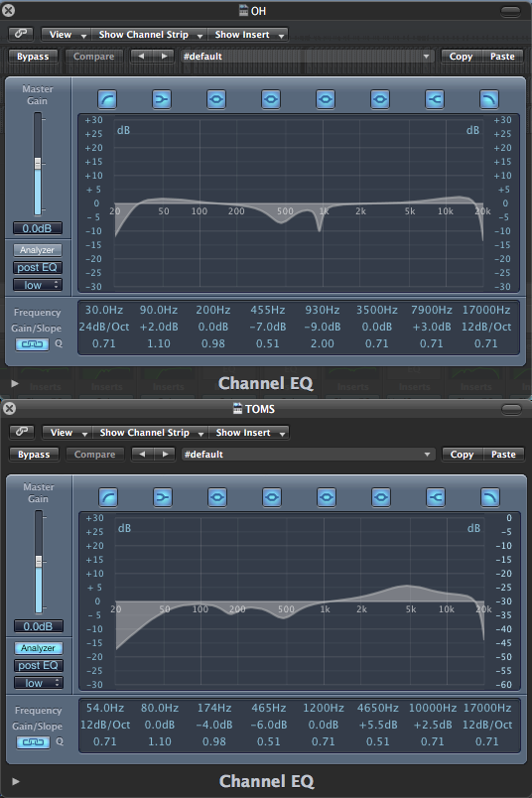Disable the Analyzer in the TOMS EQ
532x798 pixels.
click(38, 648)
